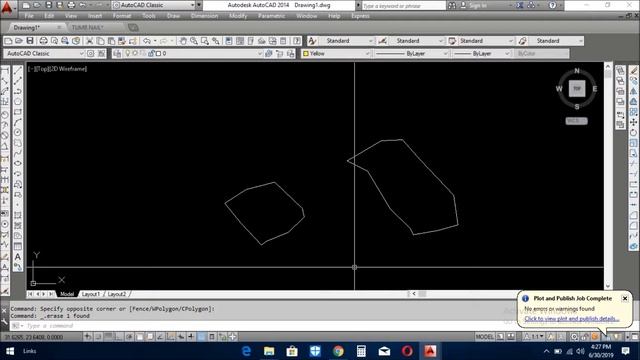Open the Format menu
Screen dimensions: 640x360
122,16
